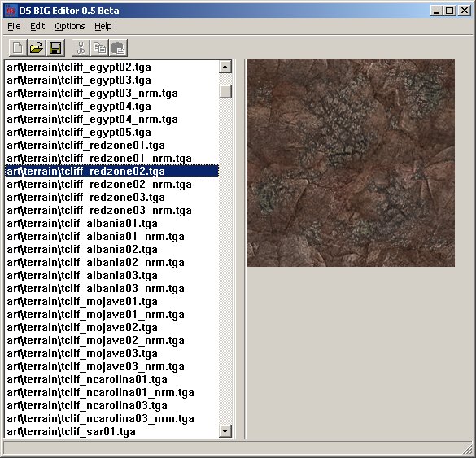This screenshot has width=476, height=458.
Task: Select art\terrain\tclif_mojave03.tga
Action: [x=111, y=354]
